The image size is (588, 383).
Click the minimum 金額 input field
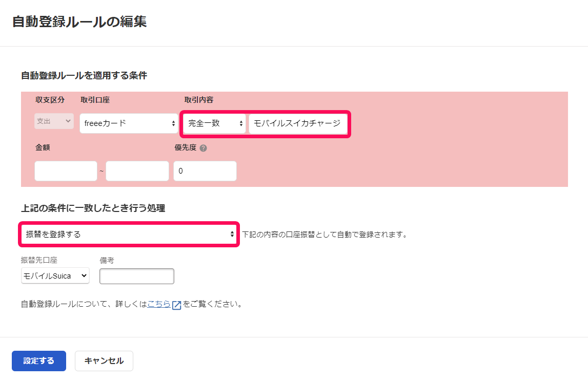(66, 171)
